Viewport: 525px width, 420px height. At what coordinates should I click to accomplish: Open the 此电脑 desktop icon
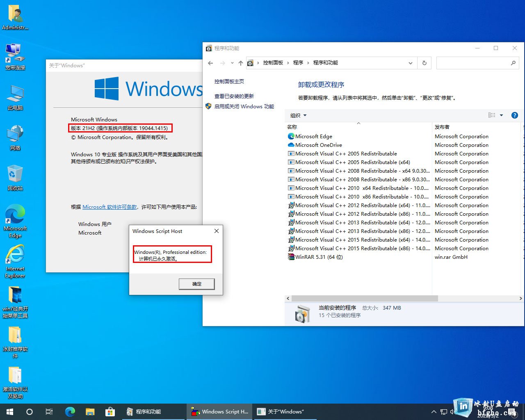(x=15, y=98)
